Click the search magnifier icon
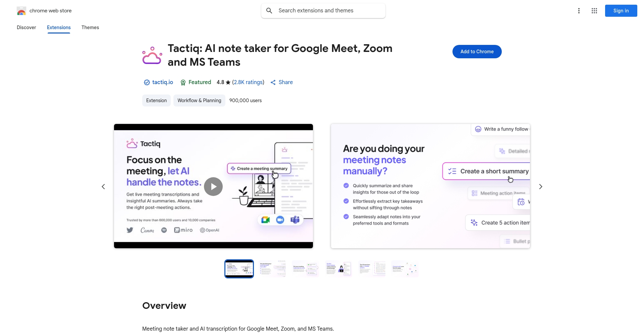The height and width of the screenshot is (335, 644). (269, 11)
